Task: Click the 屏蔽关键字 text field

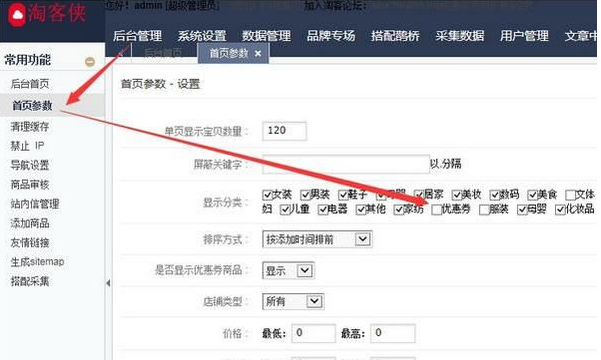Action: pyautogui.click(x=346, y=164)
